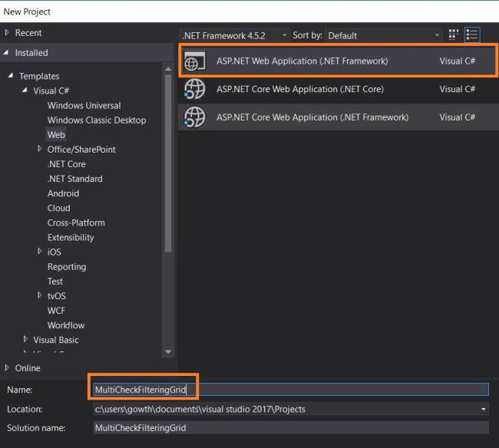Select the Visual Basic label
This screenshot has height=448, width=499.
click(x=56, y=340)
